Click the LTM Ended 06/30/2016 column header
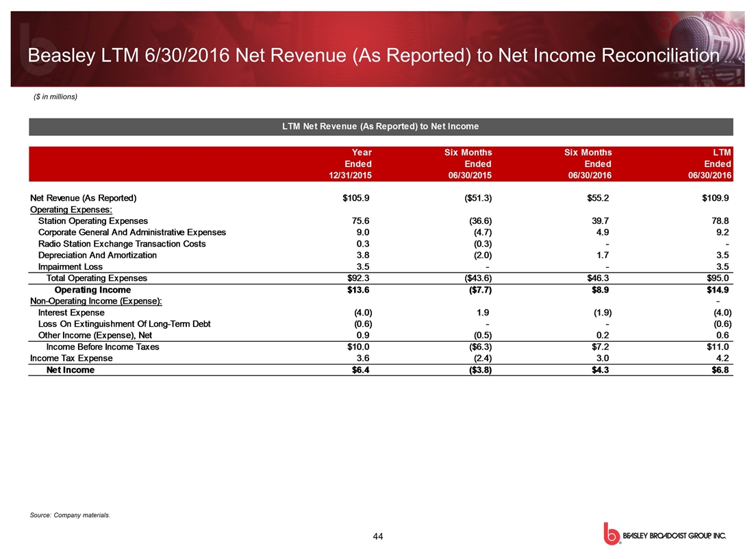This screenshot has width=756, height=559. tap(709, 164)
